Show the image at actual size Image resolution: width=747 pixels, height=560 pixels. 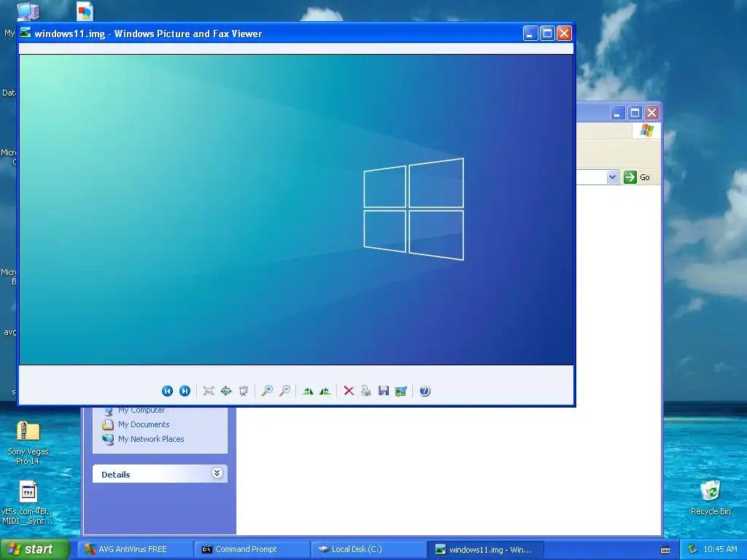pyautogui.click(x=226, y=391)
